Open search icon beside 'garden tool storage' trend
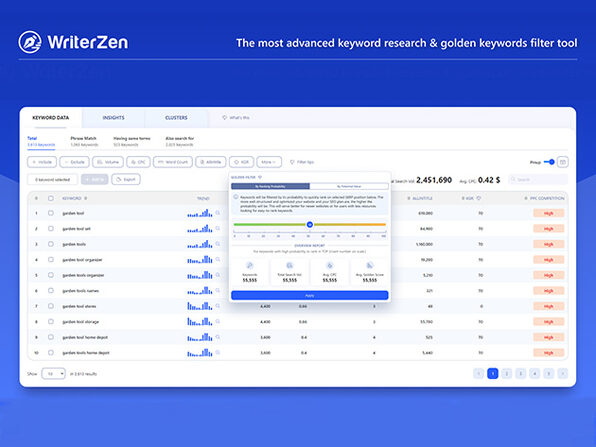The image size is (596, 447). (218, 321)
